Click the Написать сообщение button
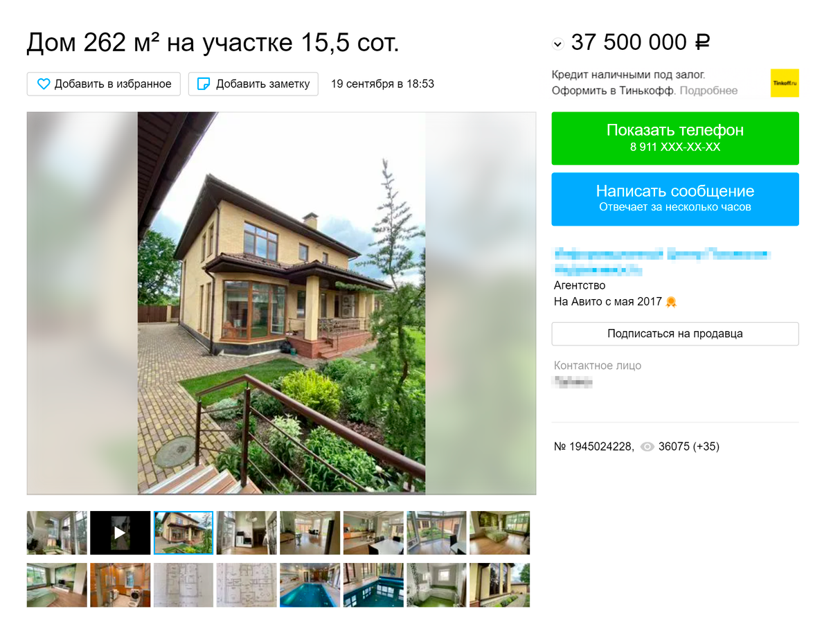 [675, 199]
